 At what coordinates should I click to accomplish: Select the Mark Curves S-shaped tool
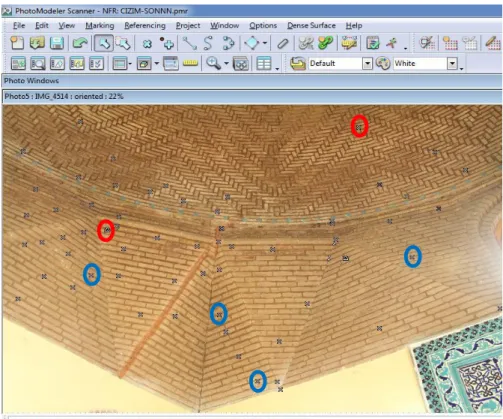208,43
